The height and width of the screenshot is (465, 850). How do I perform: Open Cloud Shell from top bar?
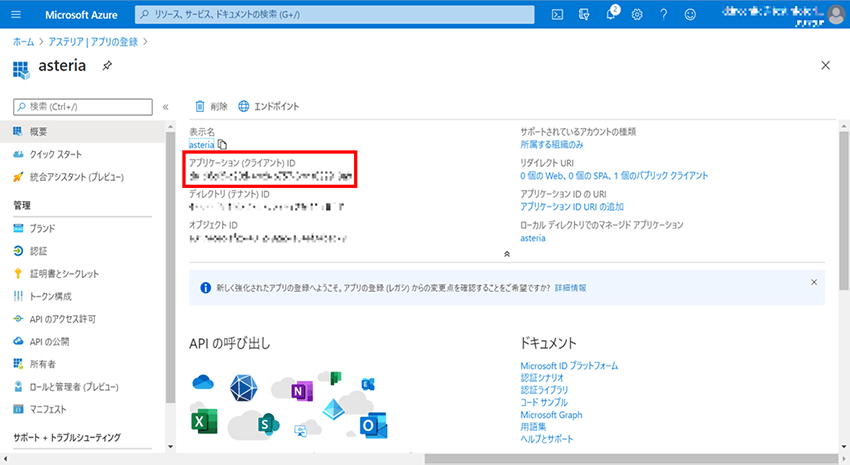point(557,15)
